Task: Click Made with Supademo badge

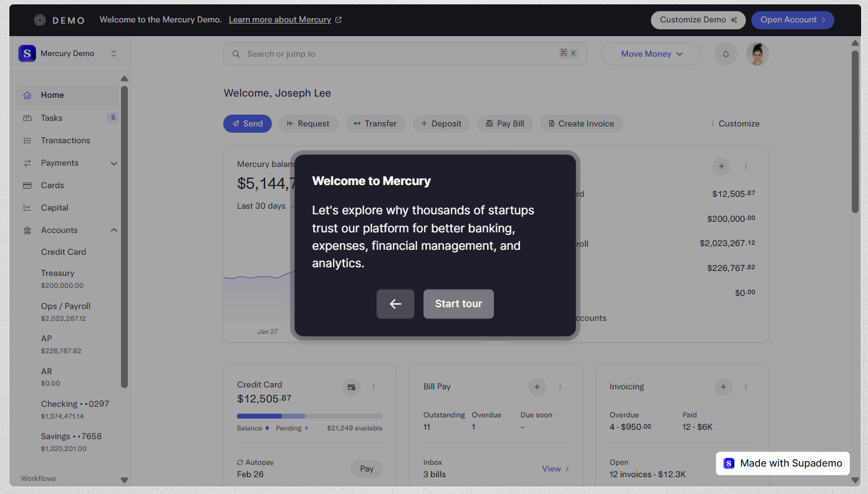Action: (783, 463)
